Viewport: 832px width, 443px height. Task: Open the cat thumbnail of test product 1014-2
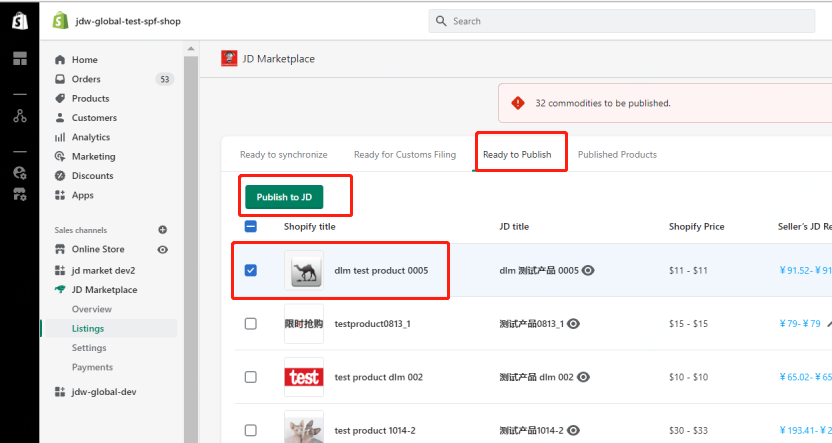point(304,428)
